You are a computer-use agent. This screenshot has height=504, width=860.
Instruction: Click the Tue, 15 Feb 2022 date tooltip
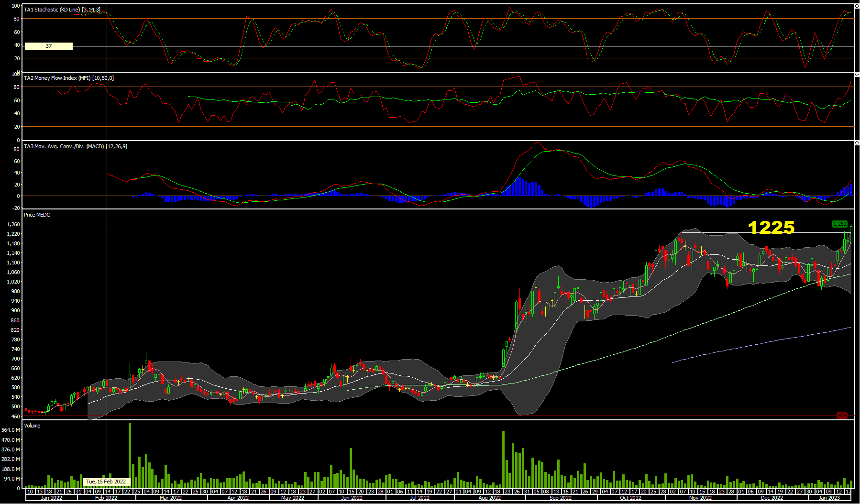[106, 482]
